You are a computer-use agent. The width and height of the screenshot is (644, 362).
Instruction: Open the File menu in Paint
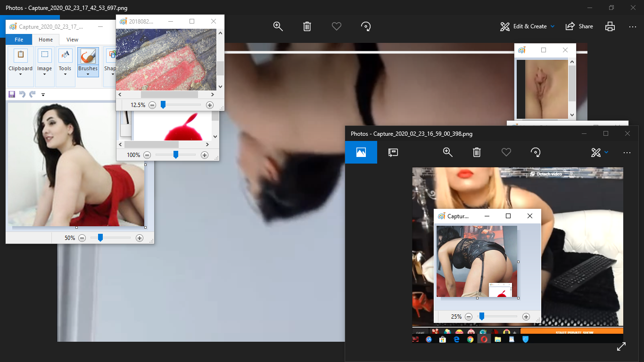tap(19, 40)
